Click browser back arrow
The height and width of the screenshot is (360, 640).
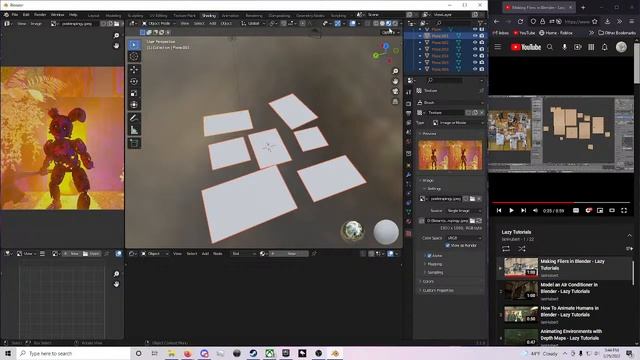click(497, 21)
